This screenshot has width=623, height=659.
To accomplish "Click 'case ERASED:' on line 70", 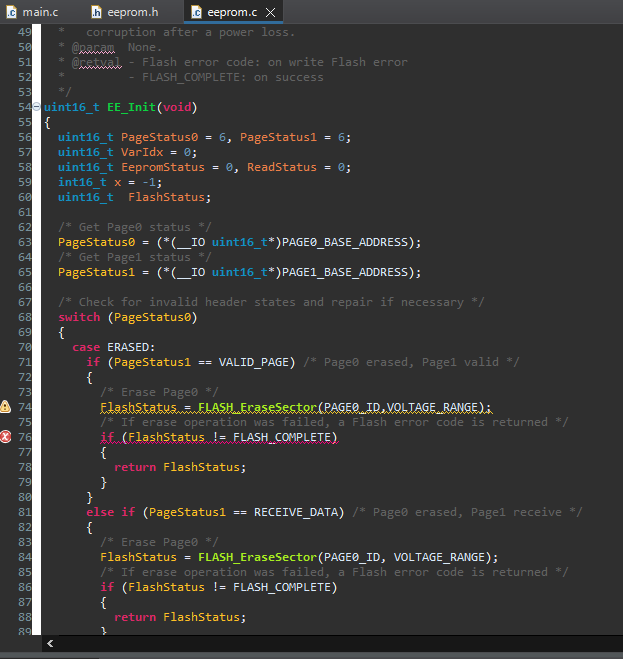I will click(114, 348).
